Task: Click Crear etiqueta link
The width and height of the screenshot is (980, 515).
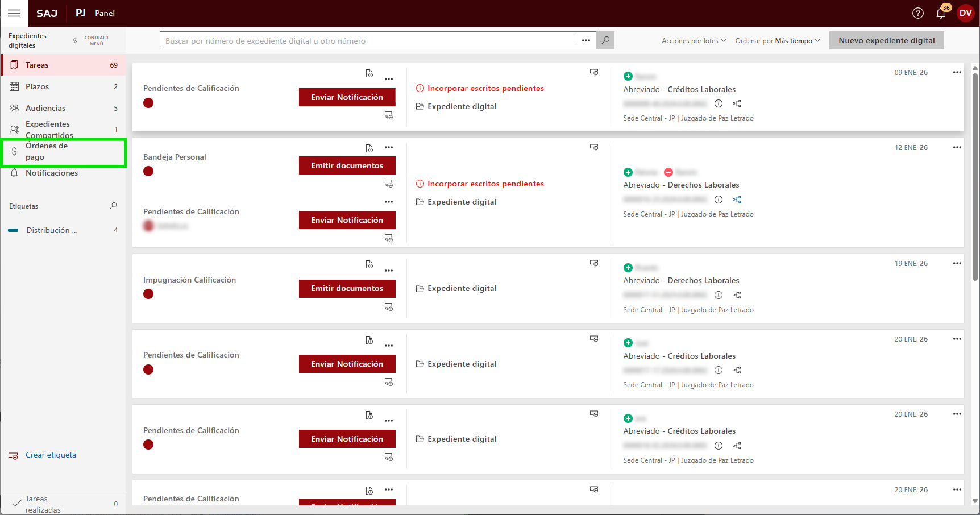Action: tap(51, 455)
